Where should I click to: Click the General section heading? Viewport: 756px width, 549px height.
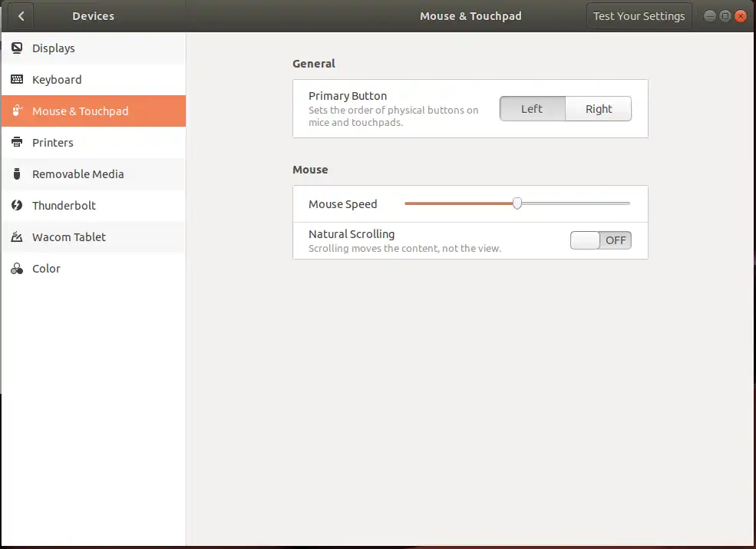tap(314, 63)
